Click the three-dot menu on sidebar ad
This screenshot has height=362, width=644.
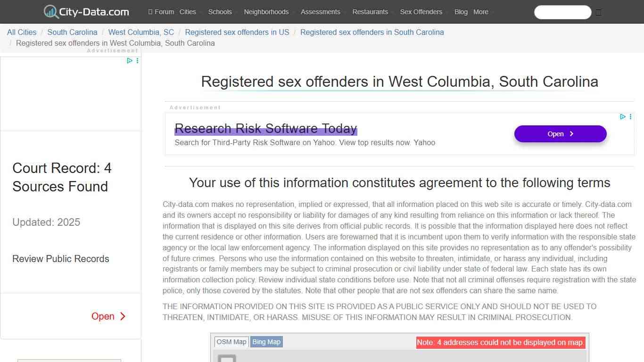coord(137,60)
